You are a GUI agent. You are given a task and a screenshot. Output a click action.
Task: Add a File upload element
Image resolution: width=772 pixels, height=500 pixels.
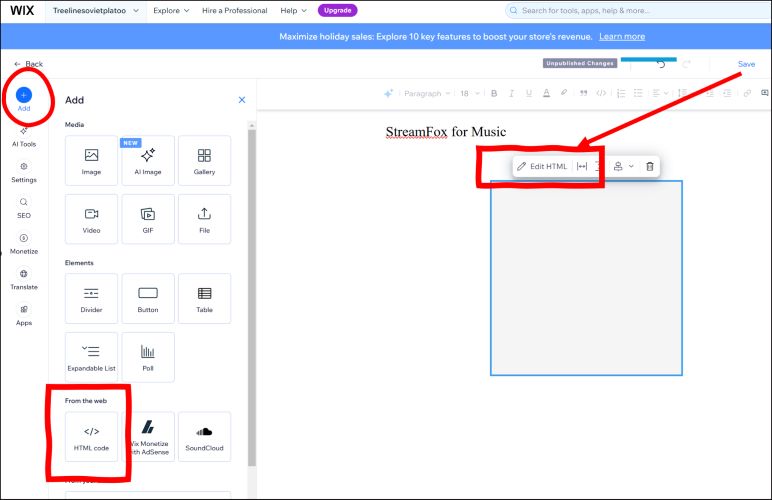click(204, 219)
